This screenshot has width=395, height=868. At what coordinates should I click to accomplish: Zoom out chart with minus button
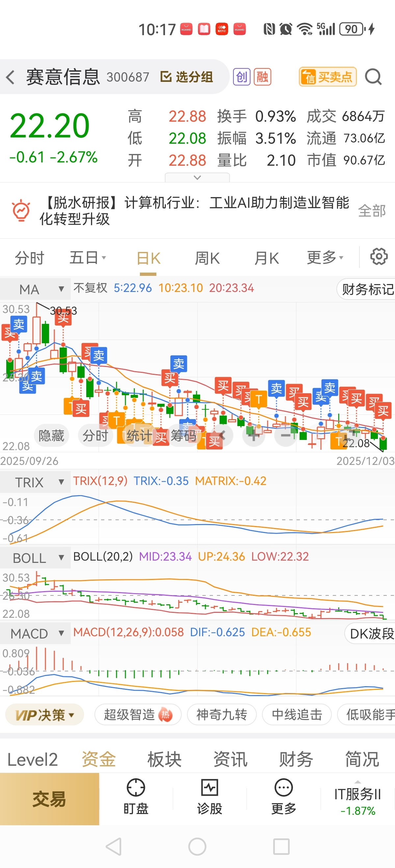click(x=285, y=436)
